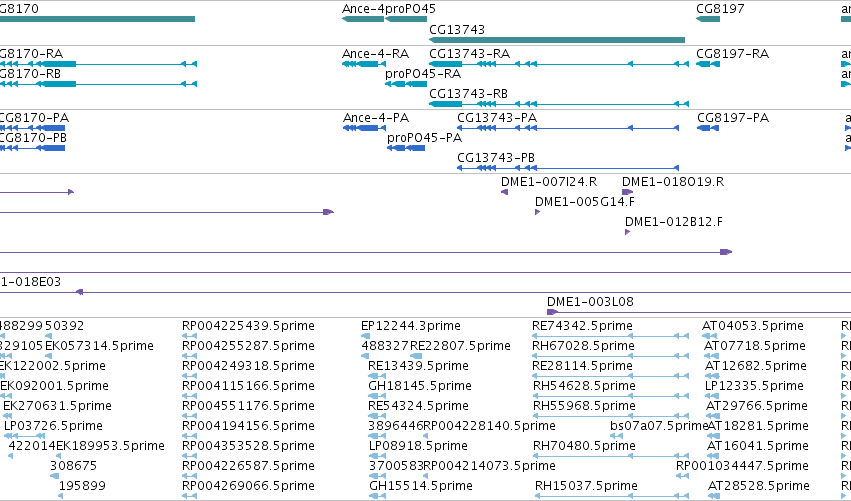The width and height of the screenshot is (851, 501).
Task: Select the RP004226587.5prime EST label
Action: [248, 466]
